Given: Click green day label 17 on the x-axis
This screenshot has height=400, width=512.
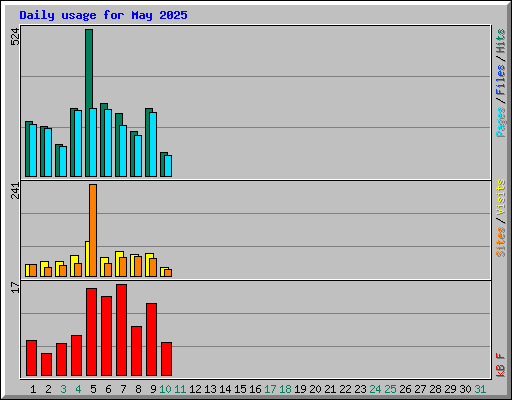Looking at the screenshot, I should [270, 389].
